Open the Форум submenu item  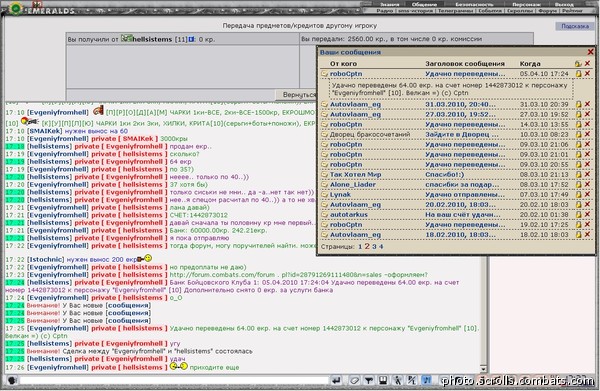[548, 11]
